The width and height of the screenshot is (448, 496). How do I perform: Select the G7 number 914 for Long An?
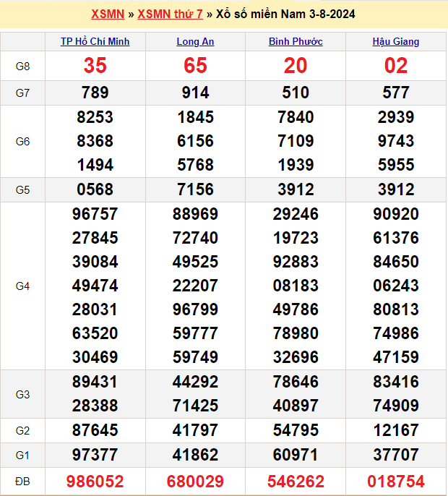point(195,93)
